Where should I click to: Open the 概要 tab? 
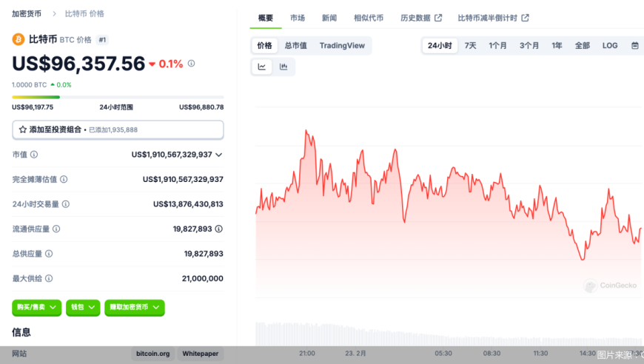(x=265, y=18)
